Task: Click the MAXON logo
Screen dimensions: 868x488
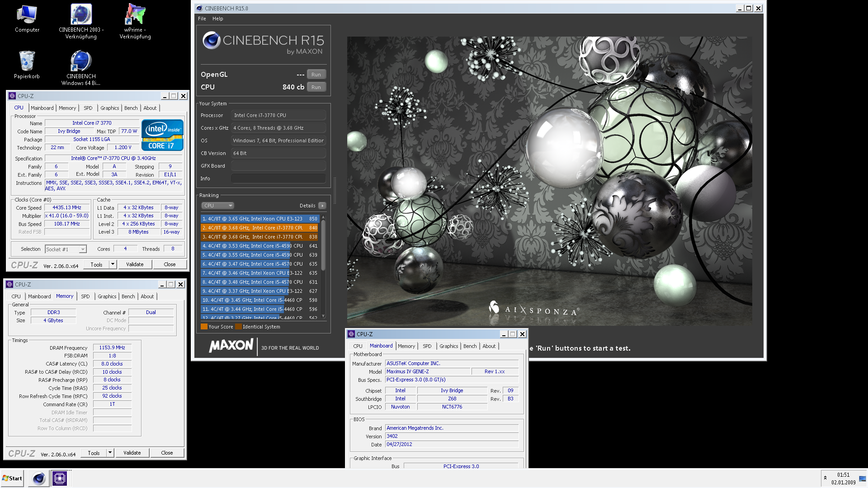Action: [x=231, y=346]
